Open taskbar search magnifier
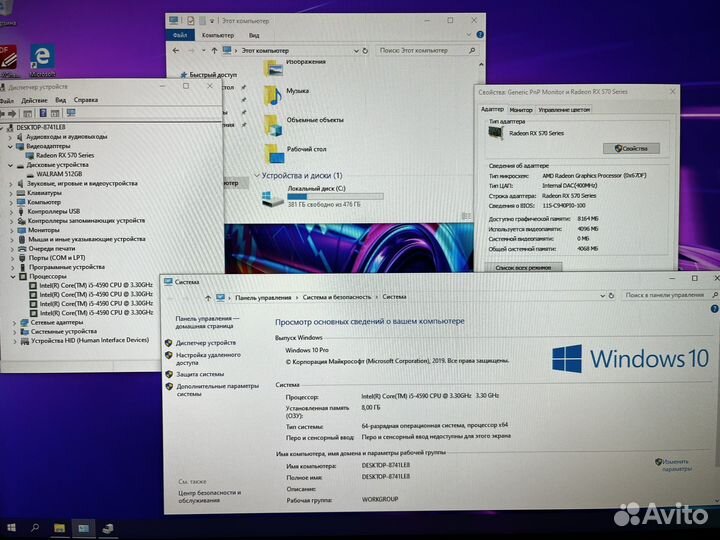 click(35, 528)
